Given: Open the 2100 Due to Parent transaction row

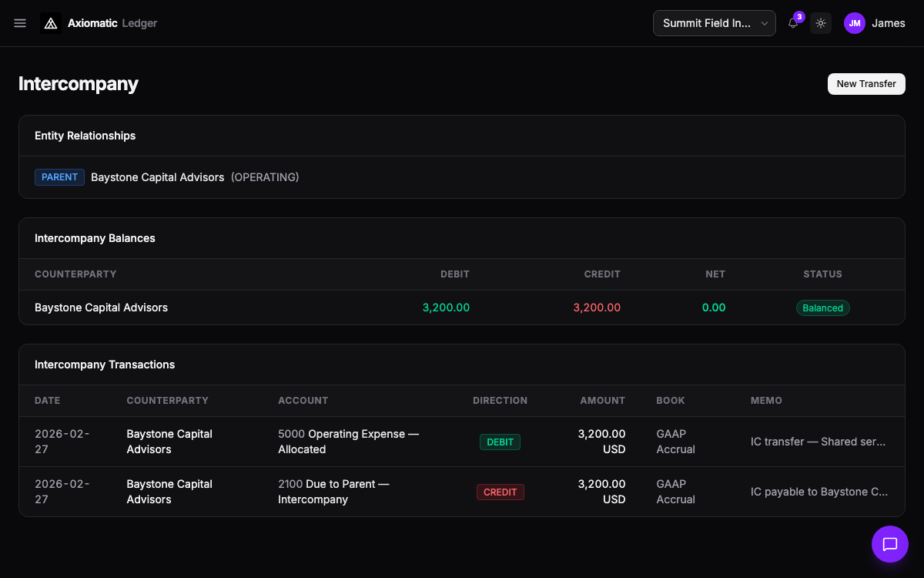Looking at the screenshot, I should pyautogui.click(x=333, y=492).
